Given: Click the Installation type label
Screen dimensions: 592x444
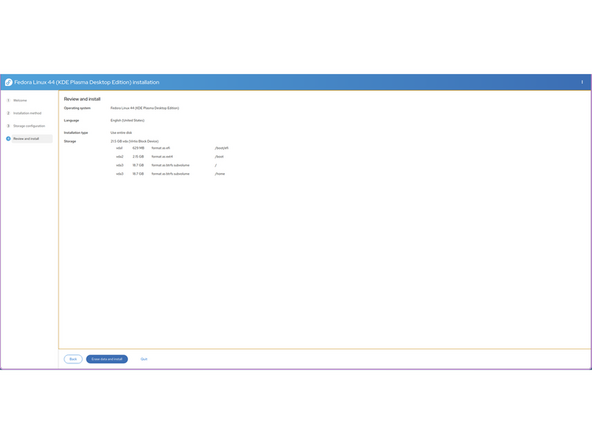Looking at the screenshot, I should coord(76,133).
